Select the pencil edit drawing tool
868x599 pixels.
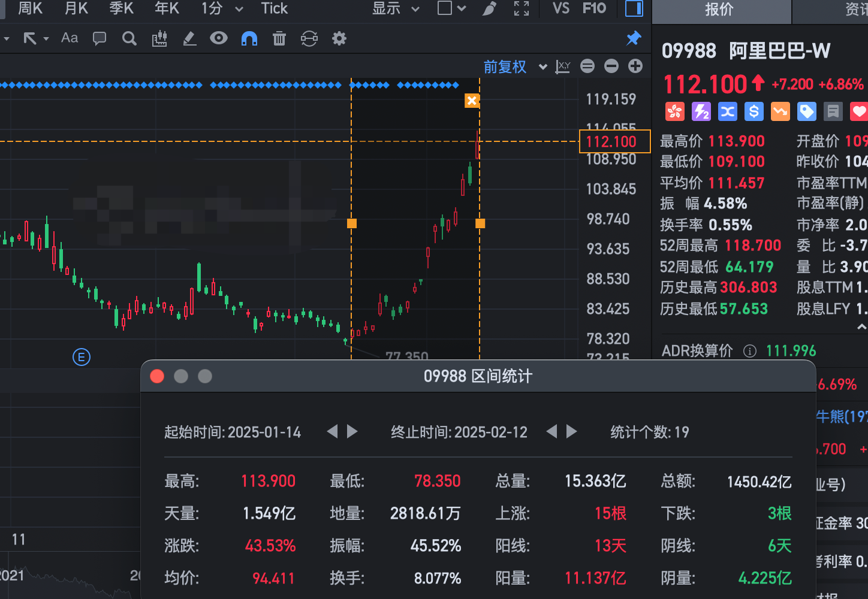point(189,39)
